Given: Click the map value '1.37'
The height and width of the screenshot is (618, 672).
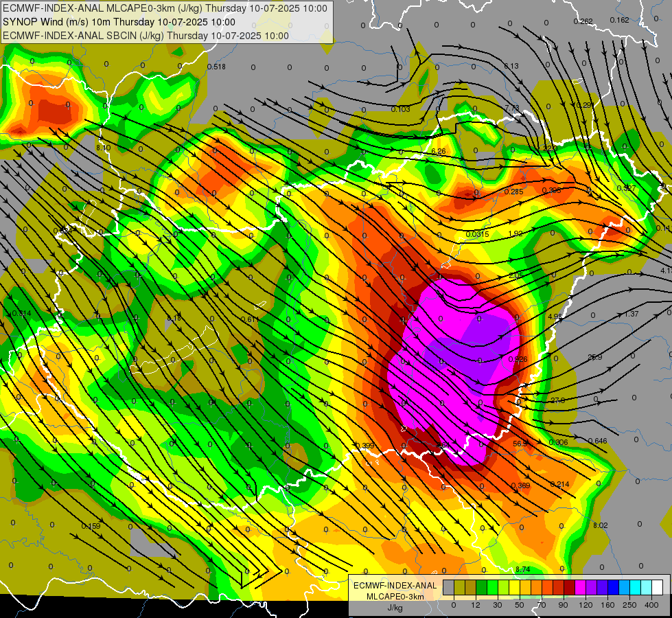Looking at the screenshot, I should (x=632, y=314).
